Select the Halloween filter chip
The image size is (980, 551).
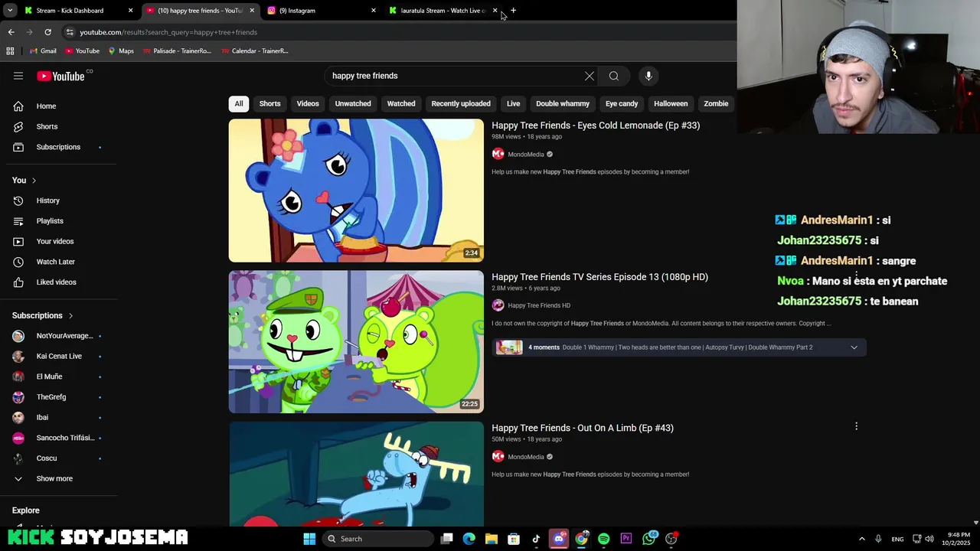click(x=671, y=103)
